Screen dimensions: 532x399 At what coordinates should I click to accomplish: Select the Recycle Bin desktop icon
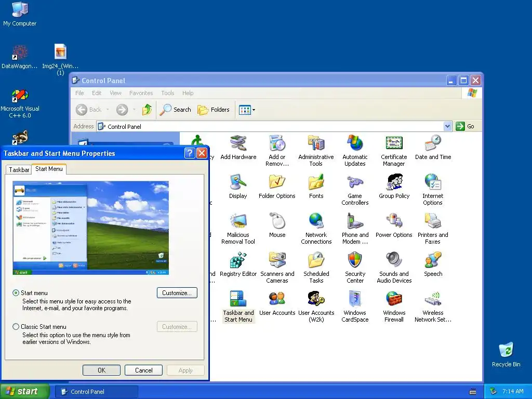[x=506, y=354]
